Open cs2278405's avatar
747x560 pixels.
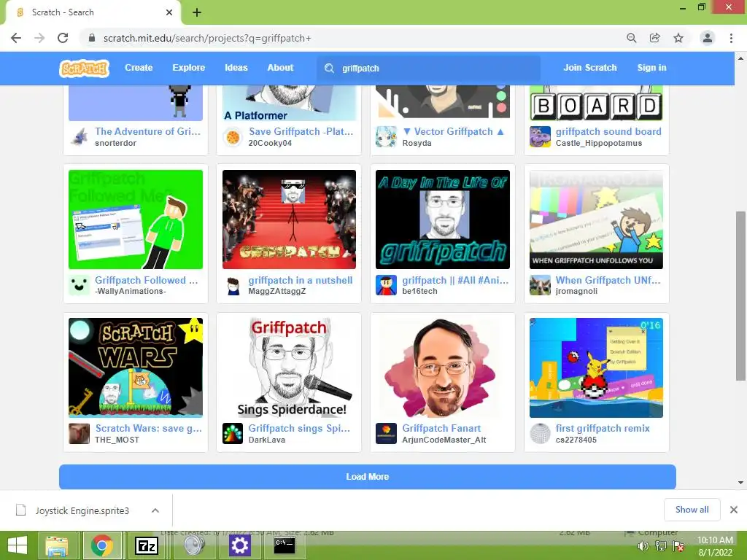tap(541, 434)
